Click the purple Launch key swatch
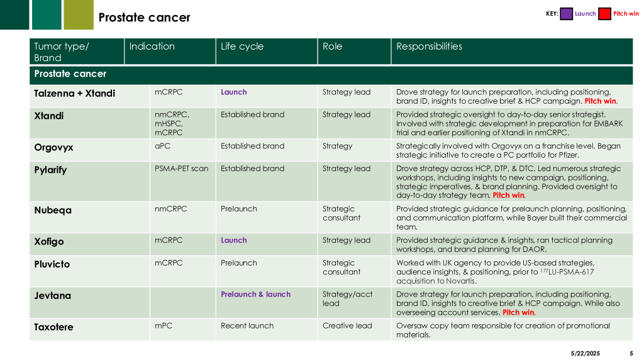 click(x=566, y=14)
